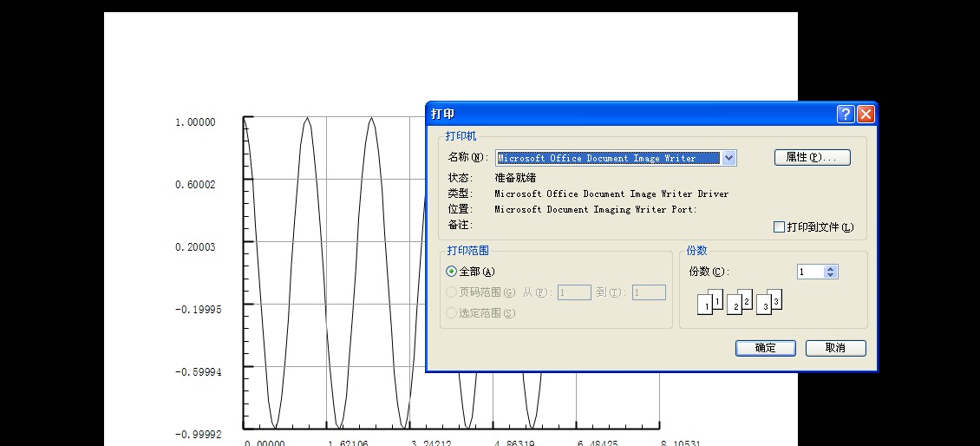Click the y-axis label 1.00000
980x446 pixels.
195,122
